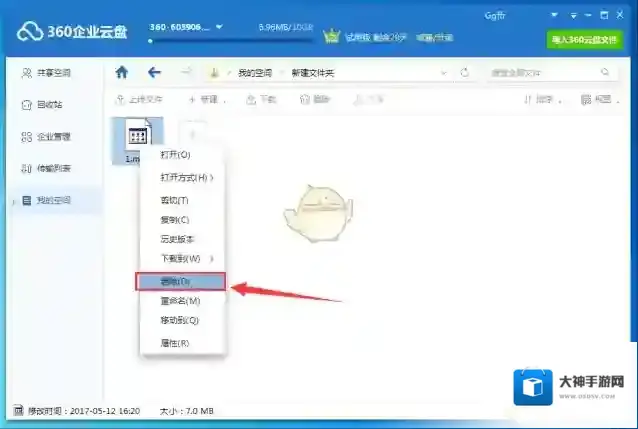Image resolution: width=638 pixels, height=429 pixels.
Task: Expand the account 360-603906 dropdown
Action: pyautogui.click(x=219, y=27)
